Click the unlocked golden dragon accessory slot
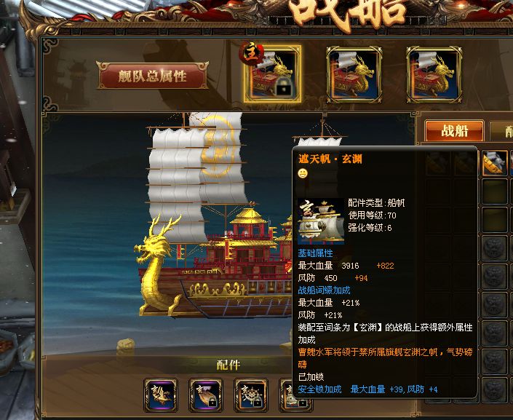This screenshot has width=513, height=420. pos(161,395)
